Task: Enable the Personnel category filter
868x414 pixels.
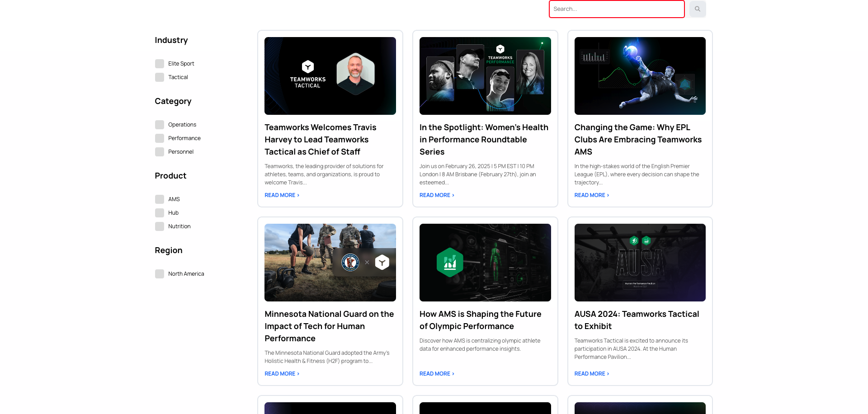Action: [159, 151]
